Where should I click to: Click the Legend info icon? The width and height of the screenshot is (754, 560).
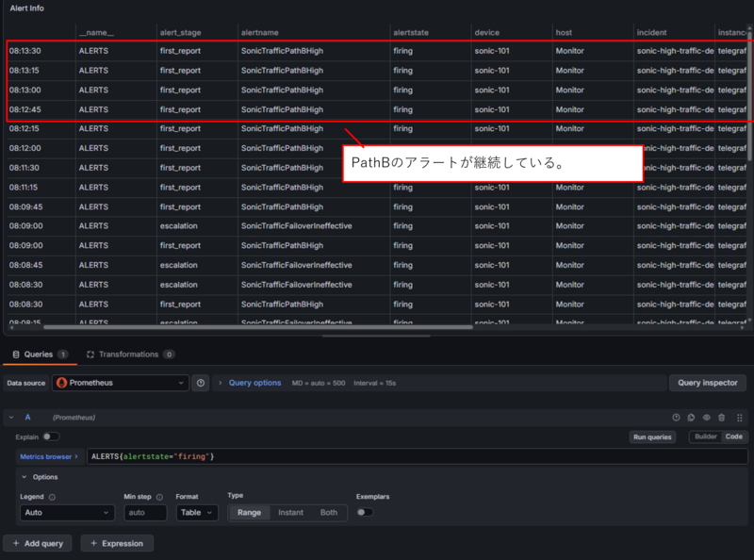52,497
